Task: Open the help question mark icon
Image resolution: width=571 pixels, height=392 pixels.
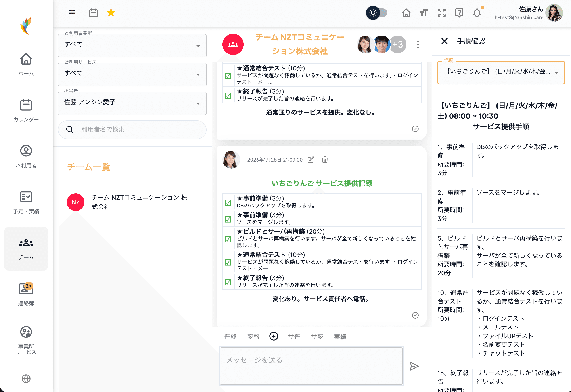Action: tap(459, 13)
